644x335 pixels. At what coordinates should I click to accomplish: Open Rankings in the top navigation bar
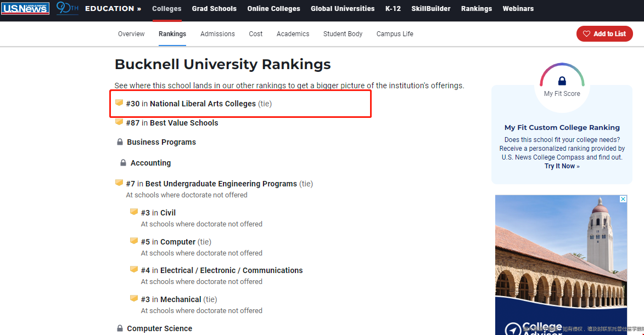tap(477, 9)
